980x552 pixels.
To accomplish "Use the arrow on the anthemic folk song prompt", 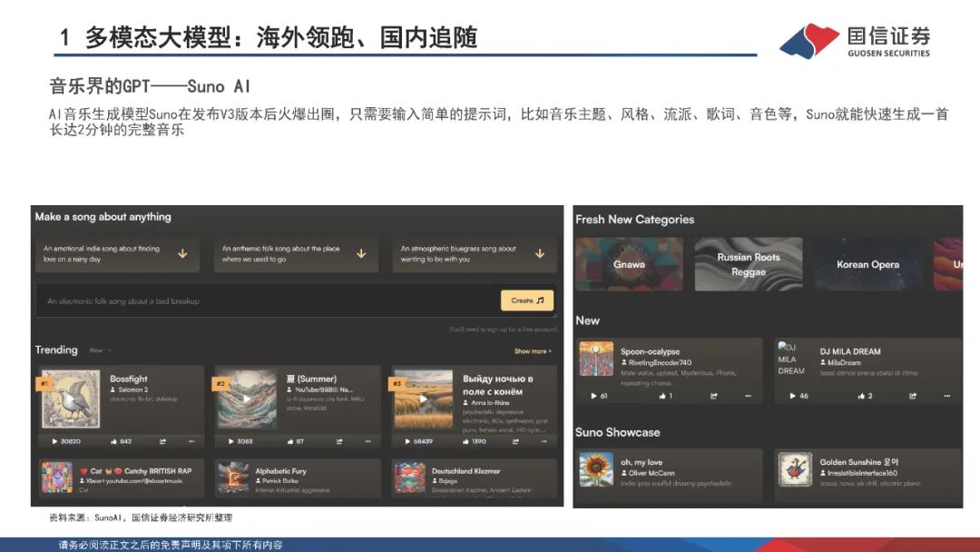I will [361, 254].
